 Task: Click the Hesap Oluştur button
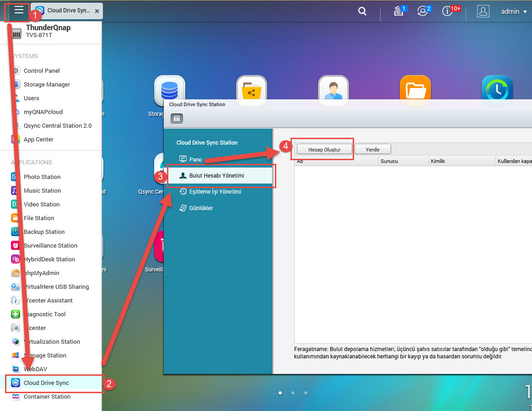(x=324, y=149)
